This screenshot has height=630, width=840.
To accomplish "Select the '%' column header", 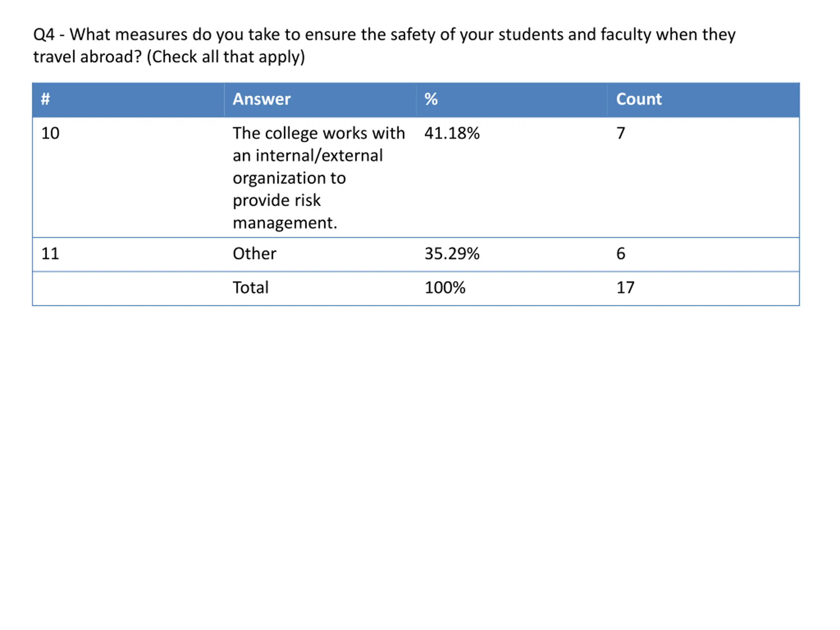I will (512, 100).
